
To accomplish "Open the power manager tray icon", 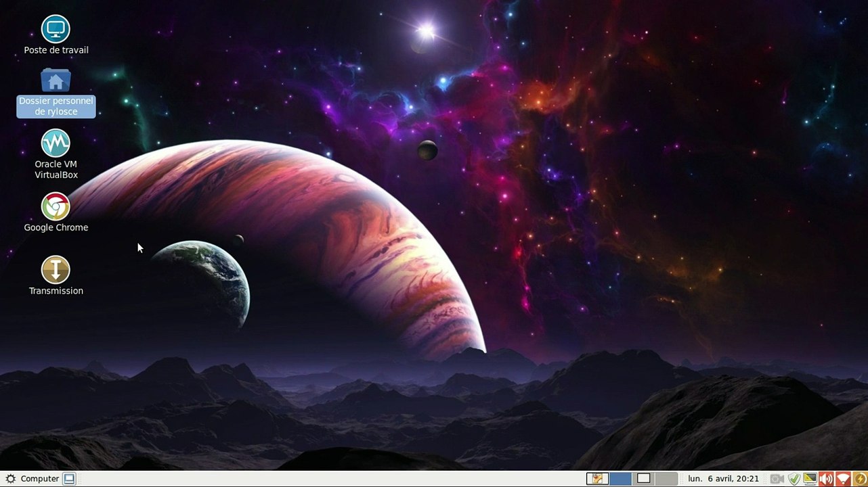I will coord(859,479).
